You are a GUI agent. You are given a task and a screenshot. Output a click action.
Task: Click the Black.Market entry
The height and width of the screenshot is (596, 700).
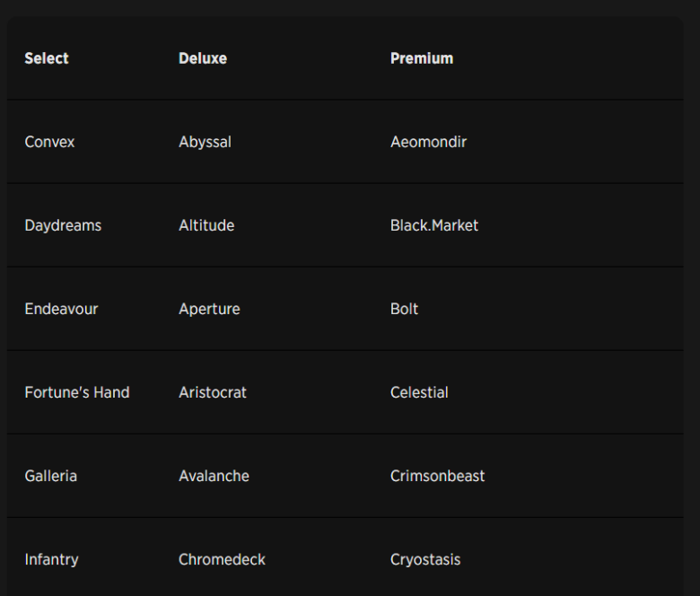[x=434, y=225]
